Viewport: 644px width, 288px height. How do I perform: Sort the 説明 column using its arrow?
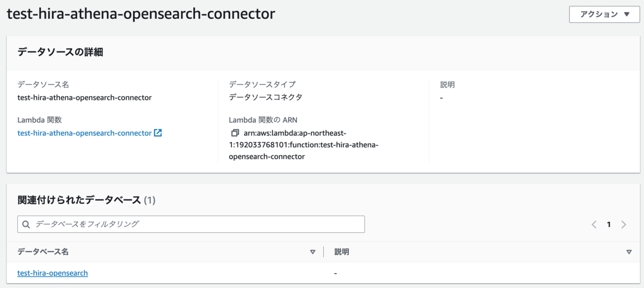coord(629,252)
